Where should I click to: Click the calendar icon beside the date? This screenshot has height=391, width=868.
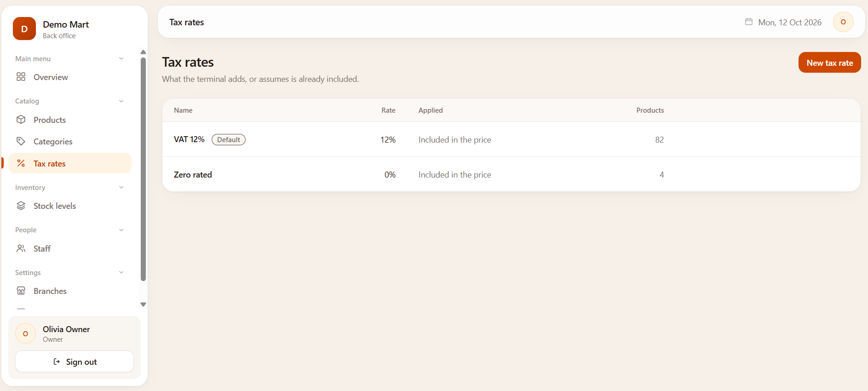coord(749,22)
